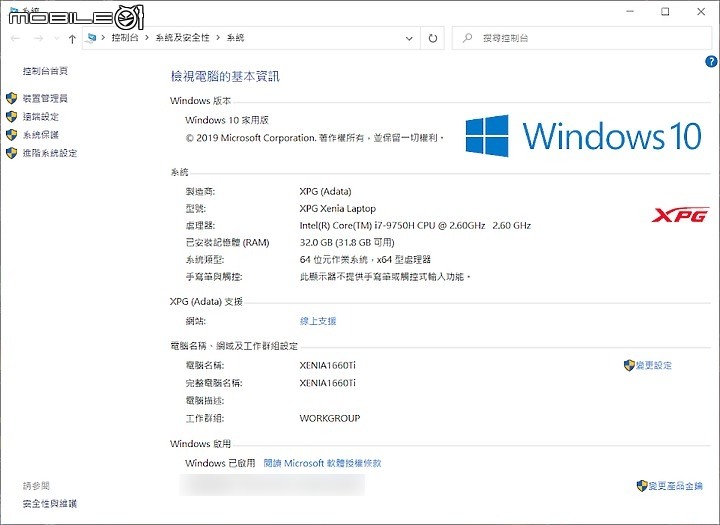Click the XPG Xenia Laptop model text
Screen dimensions: 720x525
(x=338, y=209)
